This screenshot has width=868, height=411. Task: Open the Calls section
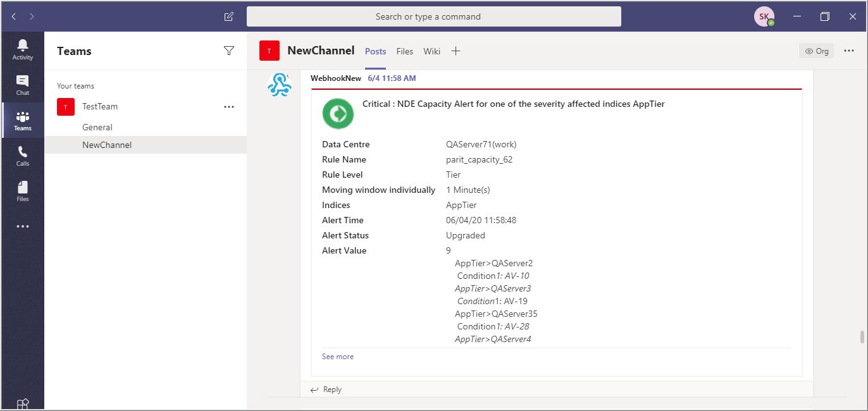pos(23,156)
